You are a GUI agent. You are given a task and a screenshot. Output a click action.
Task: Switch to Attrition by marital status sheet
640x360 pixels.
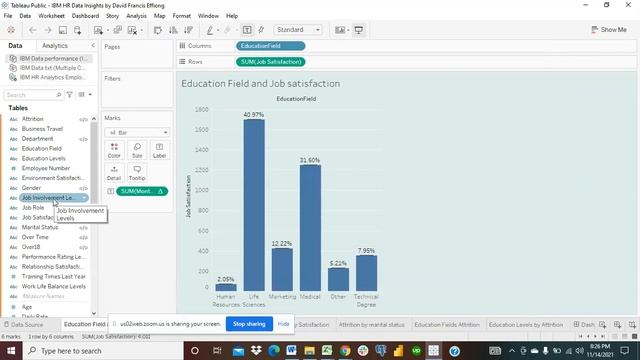point(371,324)
